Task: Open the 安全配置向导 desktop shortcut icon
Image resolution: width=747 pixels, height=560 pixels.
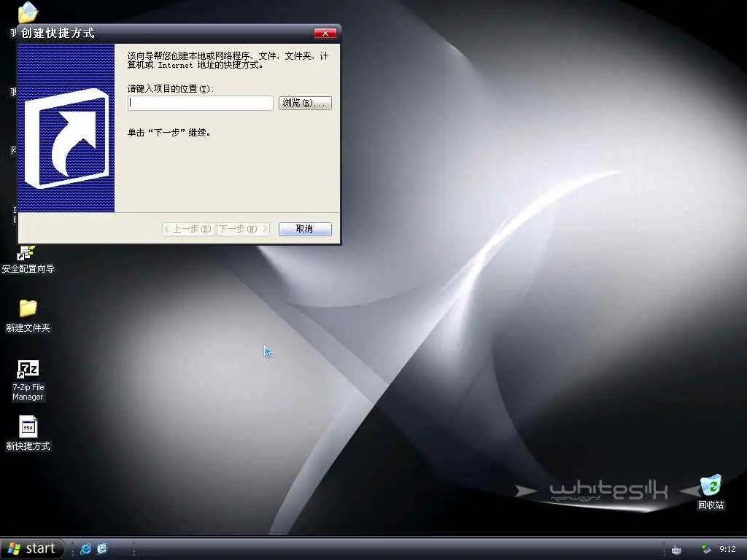Action: tap(28, 260)
